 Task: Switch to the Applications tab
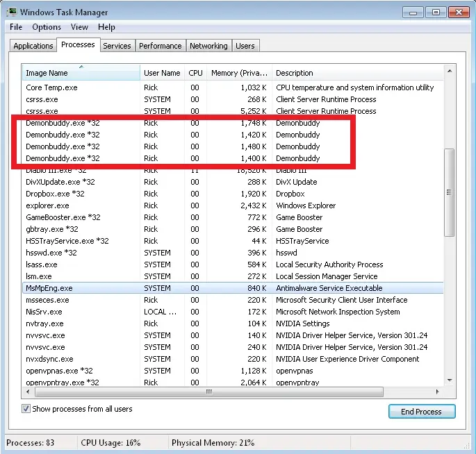pos(33,46)
